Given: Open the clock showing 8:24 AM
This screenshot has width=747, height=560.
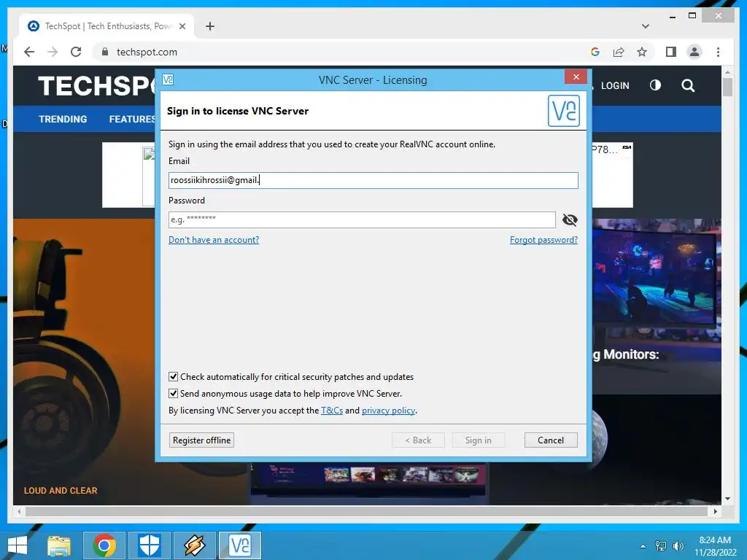Looking at the screenshot, I should click(x=715, y=545).
